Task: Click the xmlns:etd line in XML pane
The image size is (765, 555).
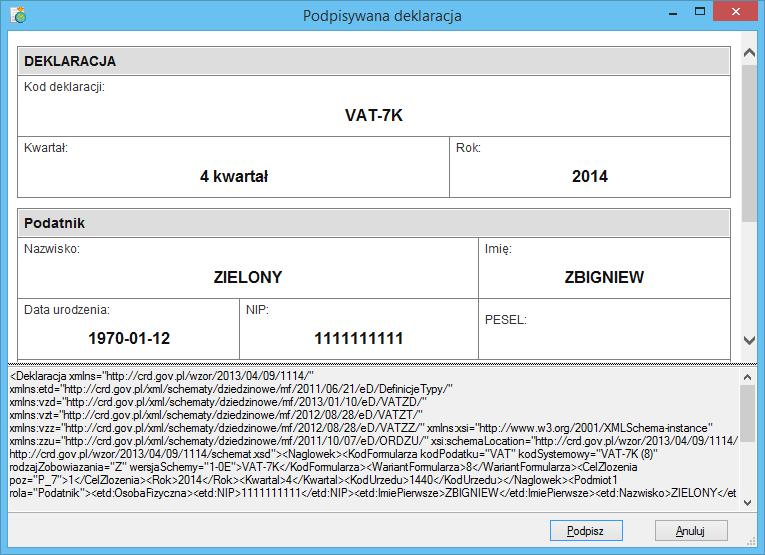Action: tap(231, 389)
